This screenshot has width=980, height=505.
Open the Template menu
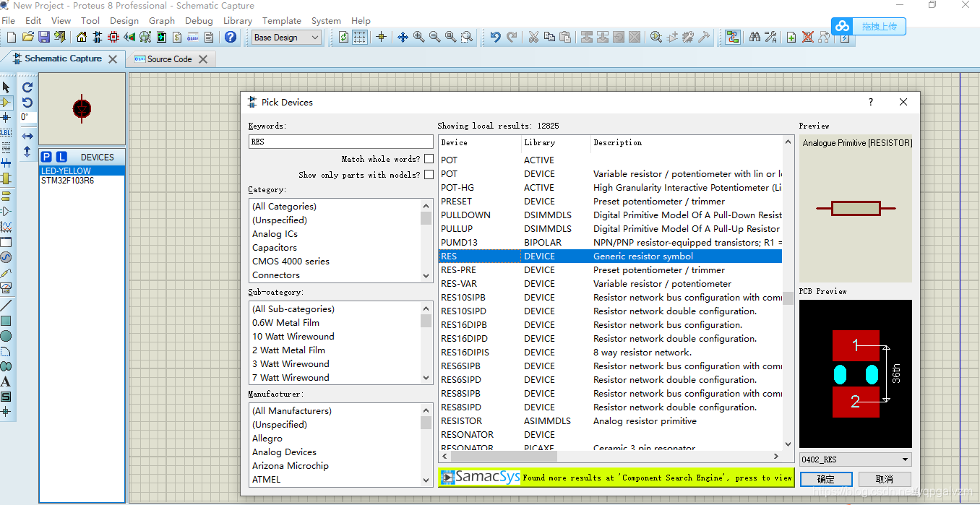click(x=282, y=20)
